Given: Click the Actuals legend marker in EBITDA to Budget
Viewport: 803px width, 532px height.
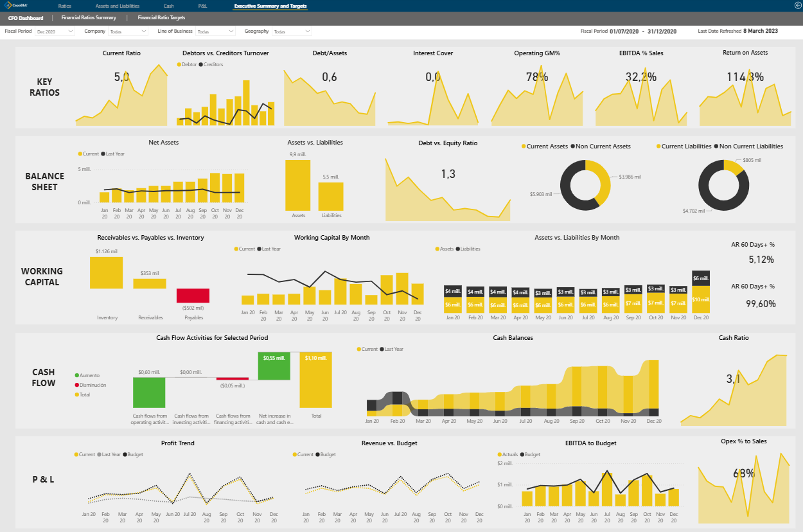Looking at the screenshot, I should (499, 454).
